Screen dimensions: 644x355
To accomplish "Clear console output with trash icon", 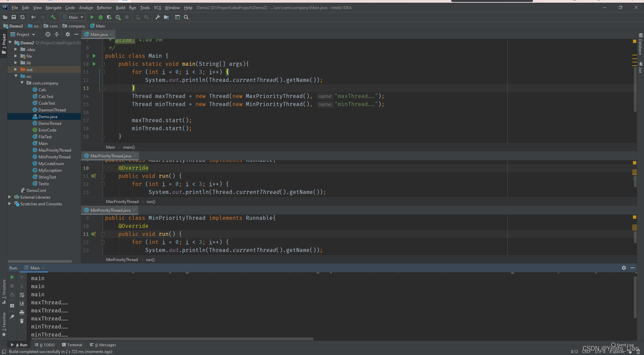I will coord(22,321).
